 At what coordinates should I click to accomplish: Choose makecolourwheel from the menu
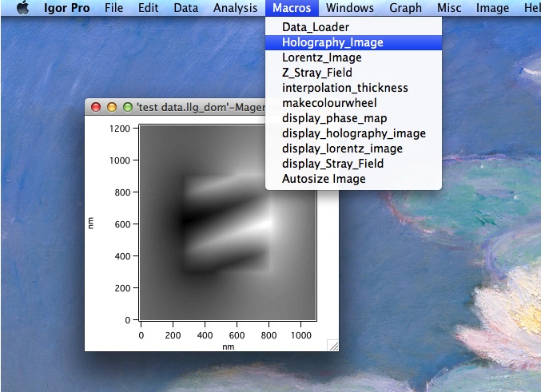329,103
